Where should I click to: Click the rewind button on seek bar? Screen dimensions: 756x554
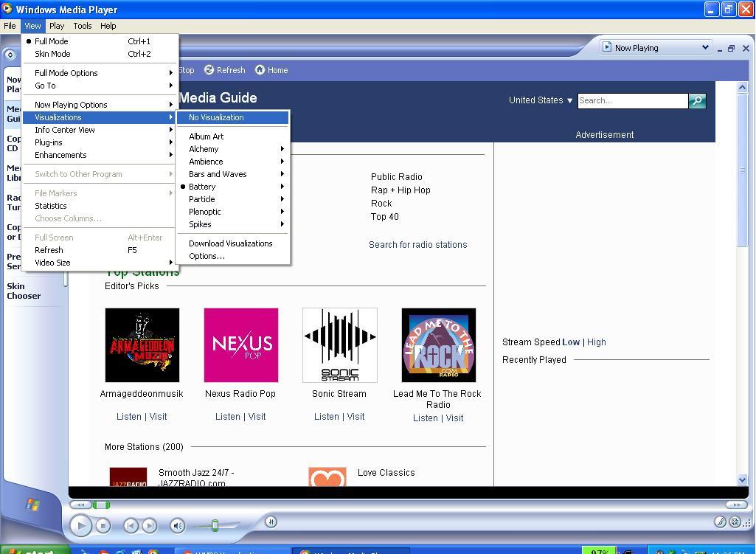pyautogui.click(x=80, y=505)
